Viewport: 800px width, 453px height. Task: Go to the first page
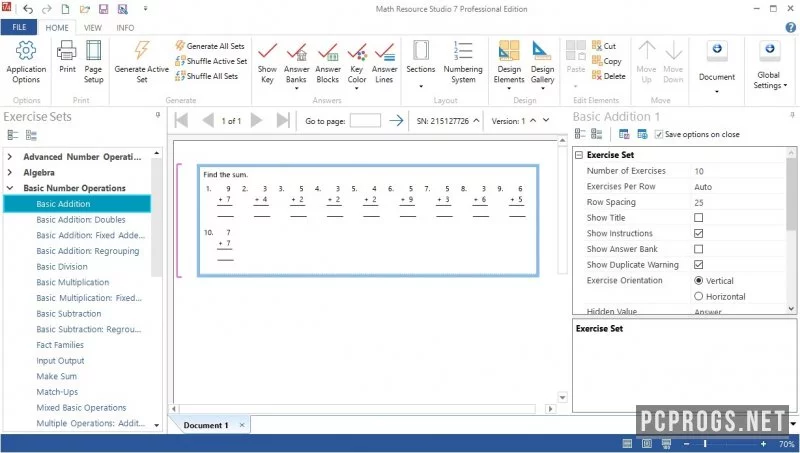[182, 120]
